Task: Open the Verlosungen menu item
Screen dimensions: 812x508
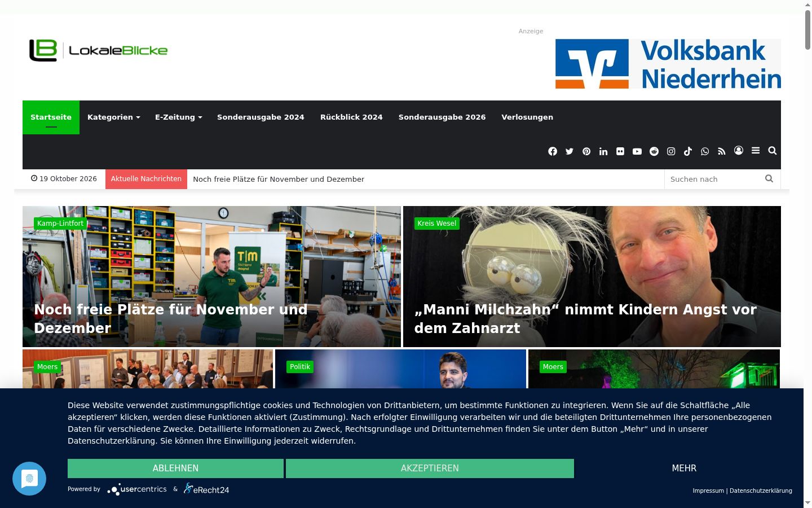Action: pos(527,117)
